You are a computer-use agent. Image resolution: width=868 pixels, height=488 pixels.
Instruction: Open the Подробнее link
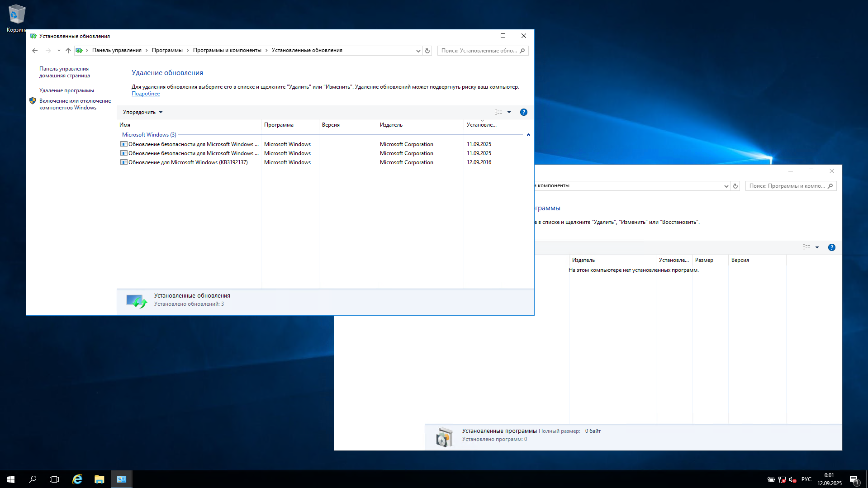coord(146,94)
